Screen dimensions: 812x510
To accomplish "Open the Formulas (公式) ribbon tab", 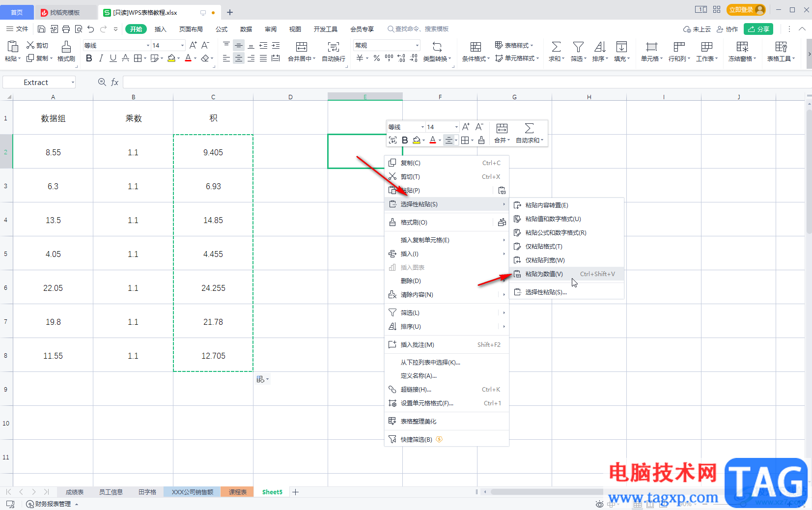I will (222, 29).
